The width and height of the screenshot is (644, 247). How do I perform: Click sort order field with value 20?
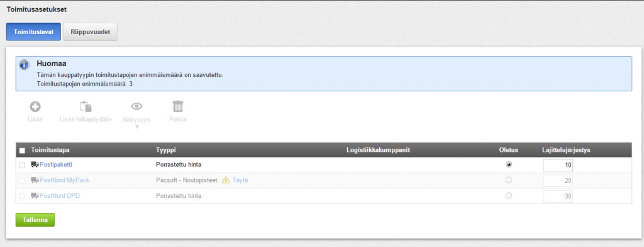[558, 181]
